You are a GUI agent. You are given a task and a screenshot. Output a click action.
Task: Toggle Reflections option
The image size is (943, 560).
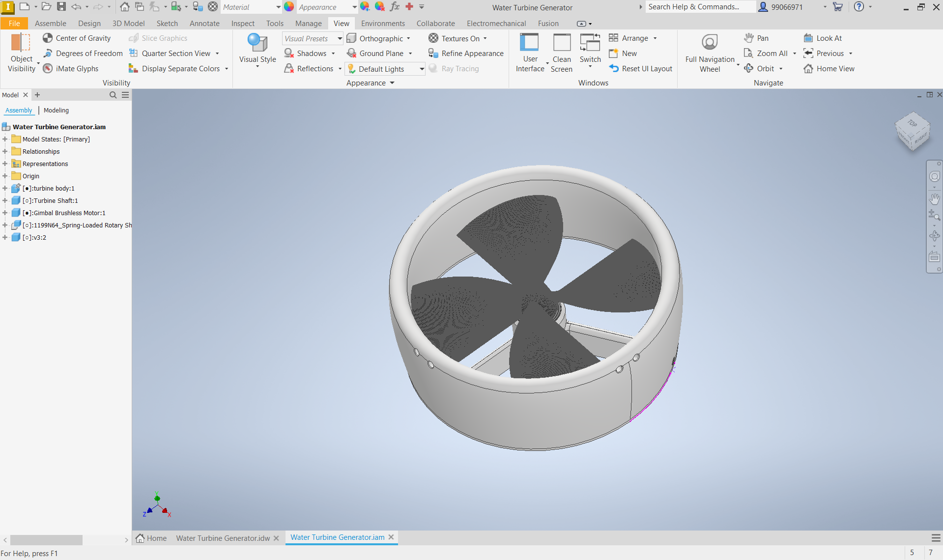coord(309,69)
